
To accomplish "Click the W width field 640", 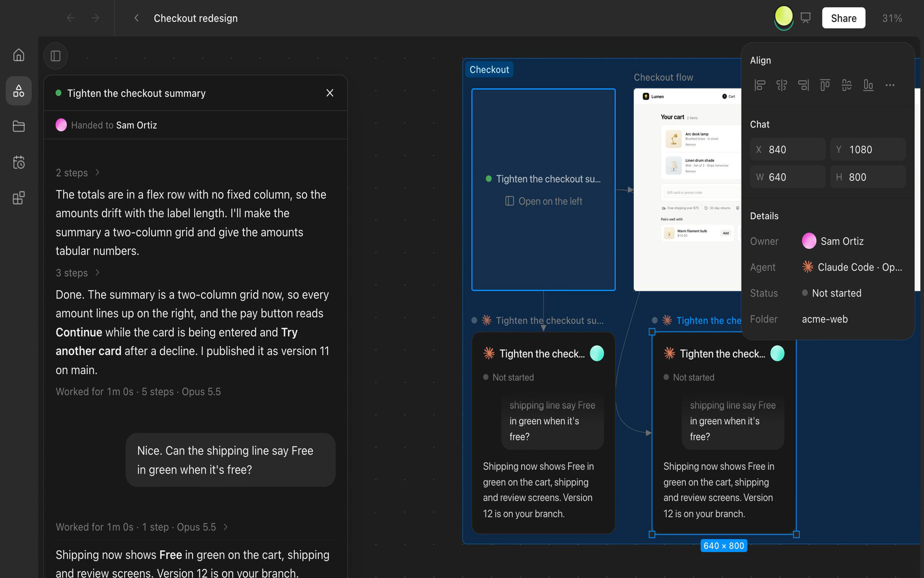I will click(787, 177).
